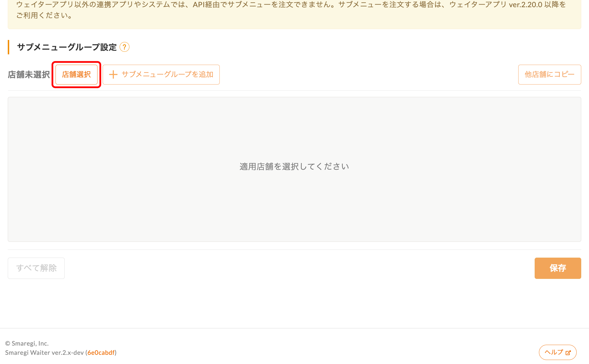The height and width of the screenshot is (364, 589).
Task: Open the 6e0cabdf commit hash link
Action: click(101, 352)
